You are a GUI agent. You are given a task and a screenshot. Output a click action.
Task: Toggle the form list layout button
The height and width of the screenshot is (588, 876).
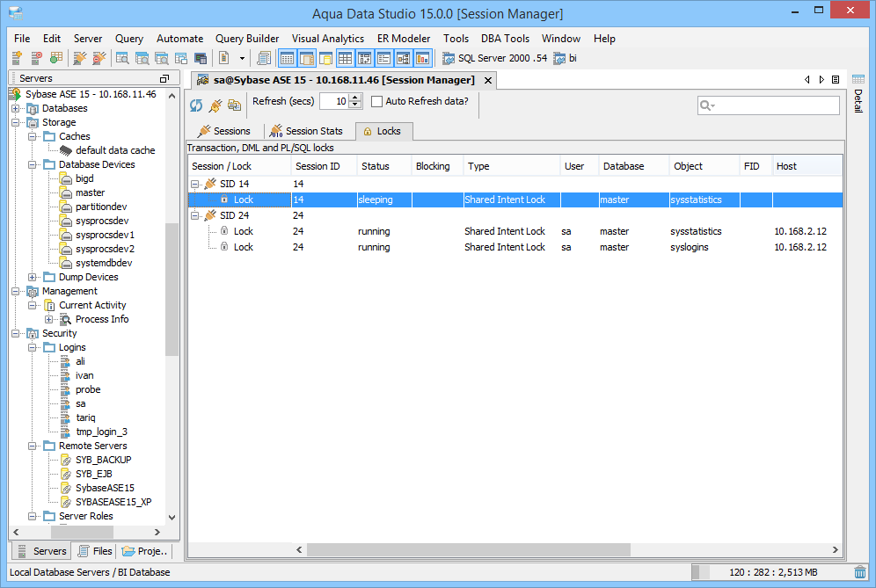[383, 58]
